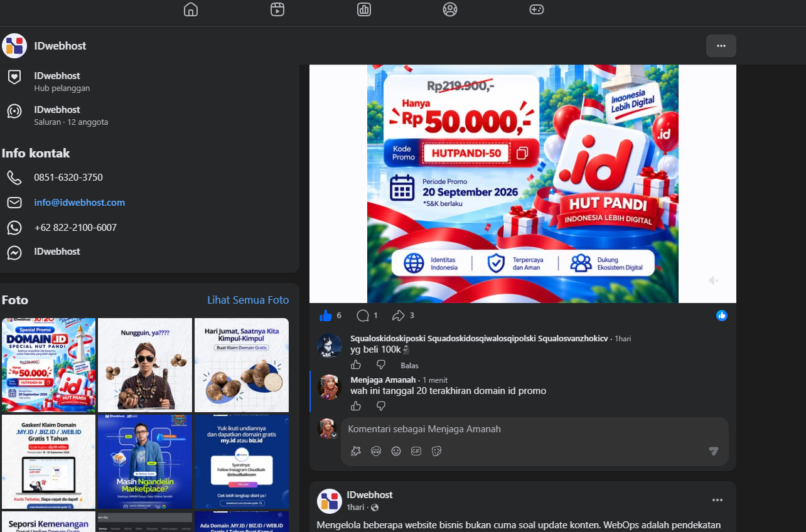Viewport: 806px width, 532px height.
Task: Go to Facebook Home icon
Action: [191, 9]
